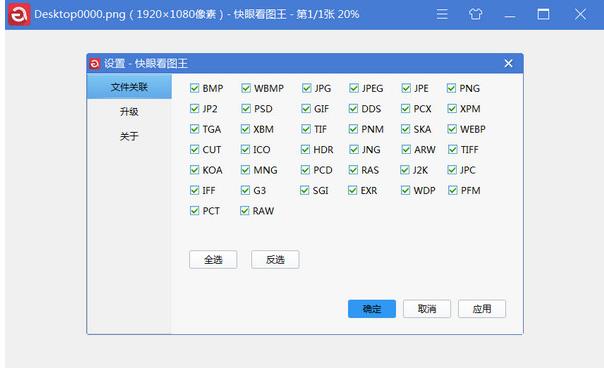Screen dimensions: 604x368
Task: Uncheck the ARW checkbox
Action: point(406,150)
